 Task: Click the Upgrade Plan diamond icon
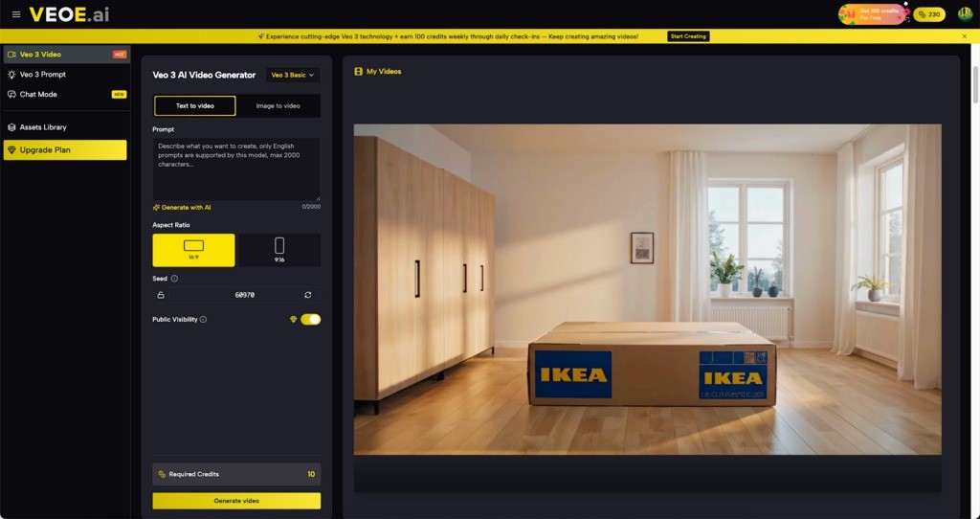click(x=11, y=150)
